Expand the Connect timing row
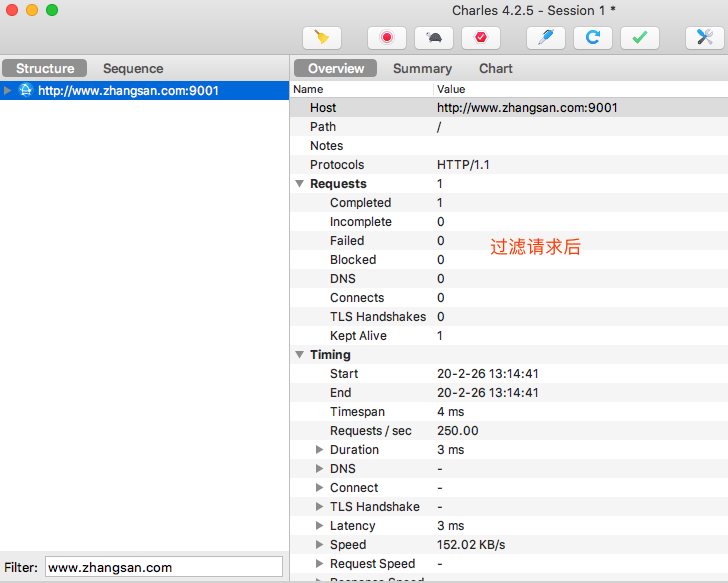The image size is (728, 583). 319,487
